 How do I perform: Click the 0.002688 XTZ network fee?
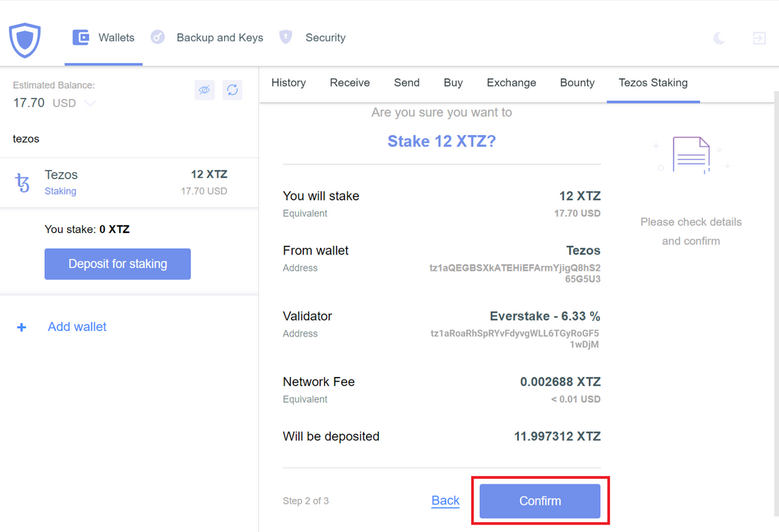560,382
